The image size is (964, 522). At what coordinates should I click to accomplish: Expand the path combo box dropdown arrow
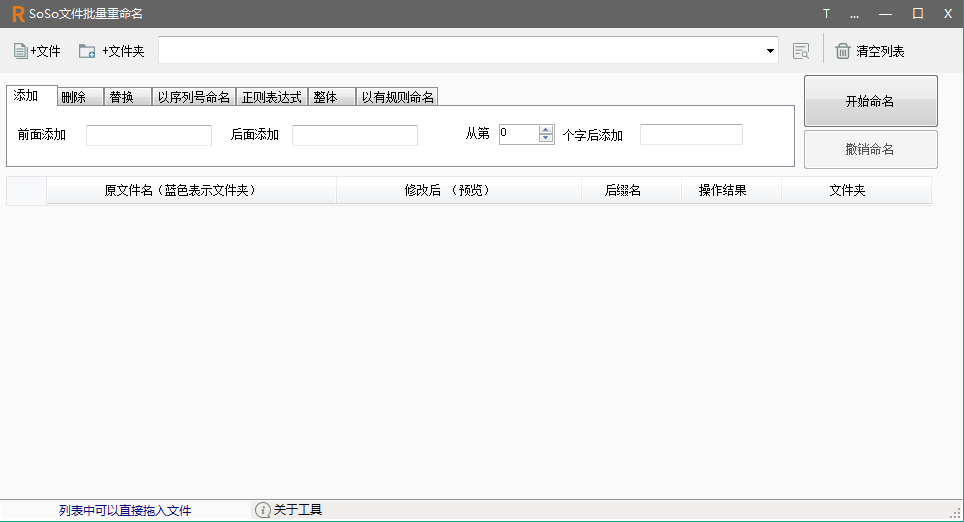tap(770, 51)
